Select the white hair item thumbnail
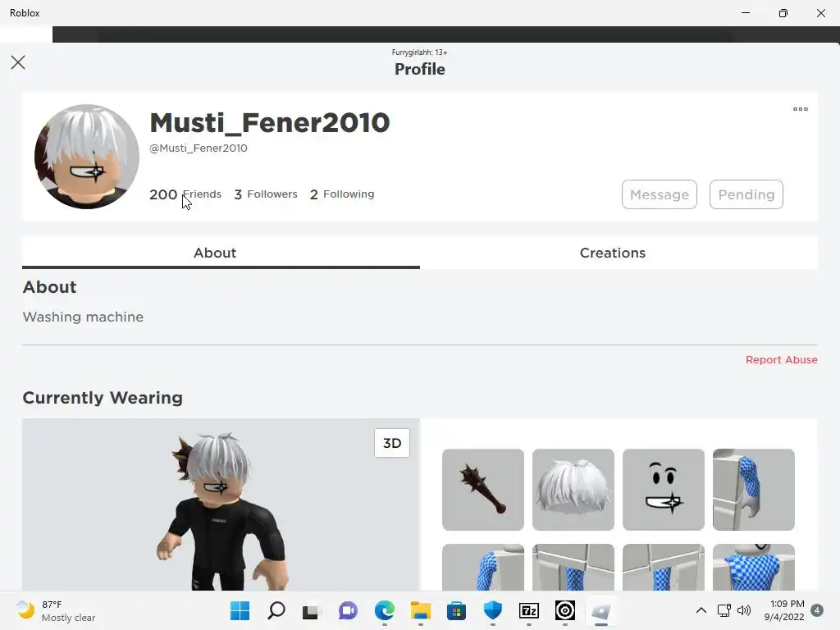This screenshot has width=840, height=630. 573,490
